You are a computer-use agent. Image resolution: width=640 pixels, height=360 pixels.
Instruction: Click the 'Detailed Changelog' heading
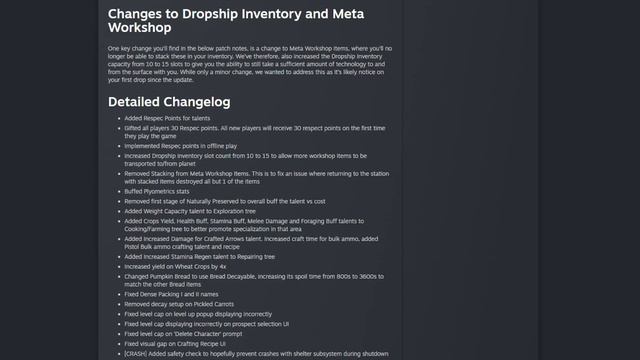coord(169,102)
